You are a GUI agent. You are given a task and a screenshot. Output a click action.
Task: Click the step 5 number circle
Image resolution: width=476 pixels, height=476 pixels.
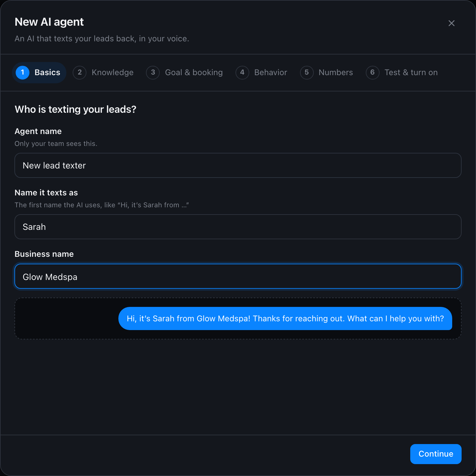coord(307,73)
